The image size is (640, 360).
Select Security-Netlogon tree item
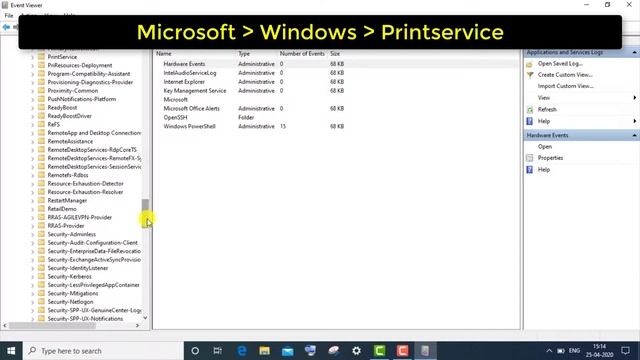tap(70, 302)
